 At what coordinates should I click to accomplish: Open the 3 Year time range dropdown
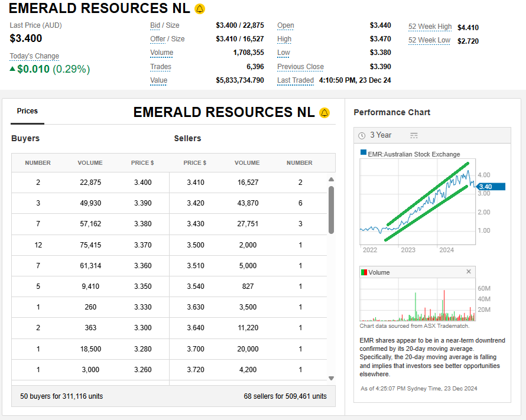381,135
